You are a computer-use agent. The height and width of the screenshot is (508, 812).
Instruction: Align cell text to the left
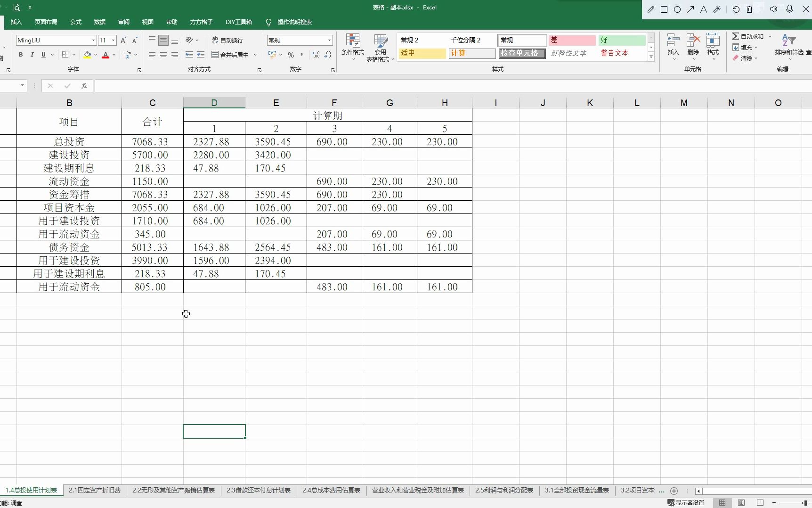[x=152, y=55]
